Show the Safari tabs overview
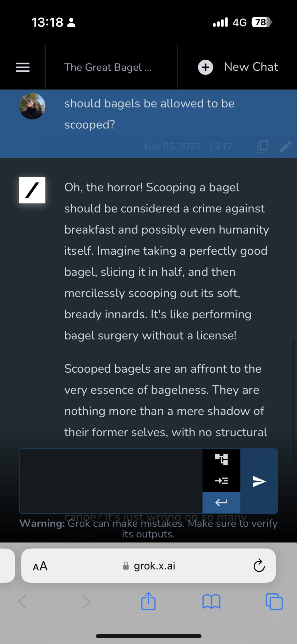 pos(274,602)
